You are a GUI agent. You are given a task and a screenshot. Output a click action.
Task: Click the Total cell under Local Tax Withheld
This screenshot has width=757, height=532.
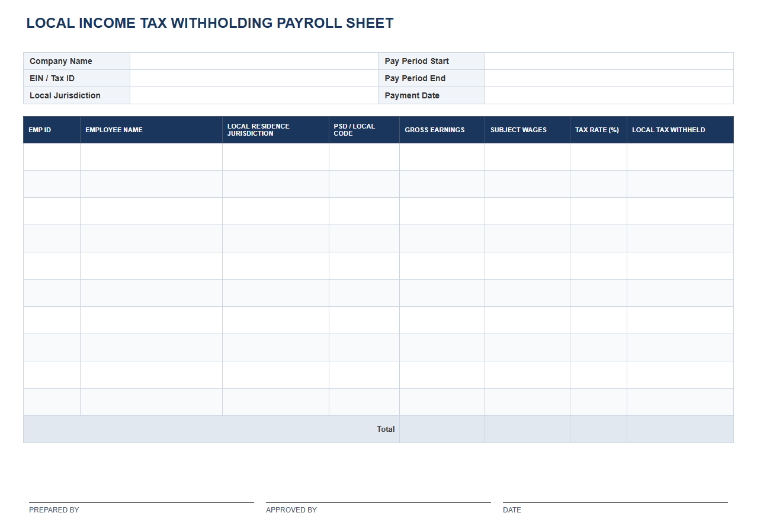coord(680,429)
